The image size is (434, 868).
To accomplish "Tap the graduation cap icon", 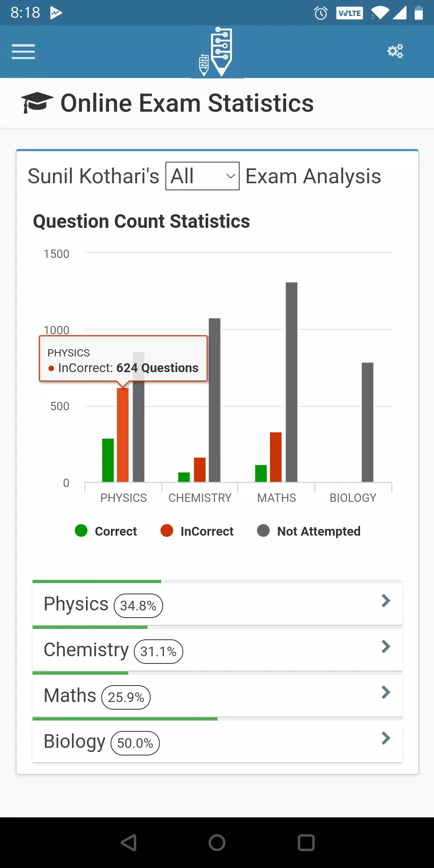I will tap(37, 102).
